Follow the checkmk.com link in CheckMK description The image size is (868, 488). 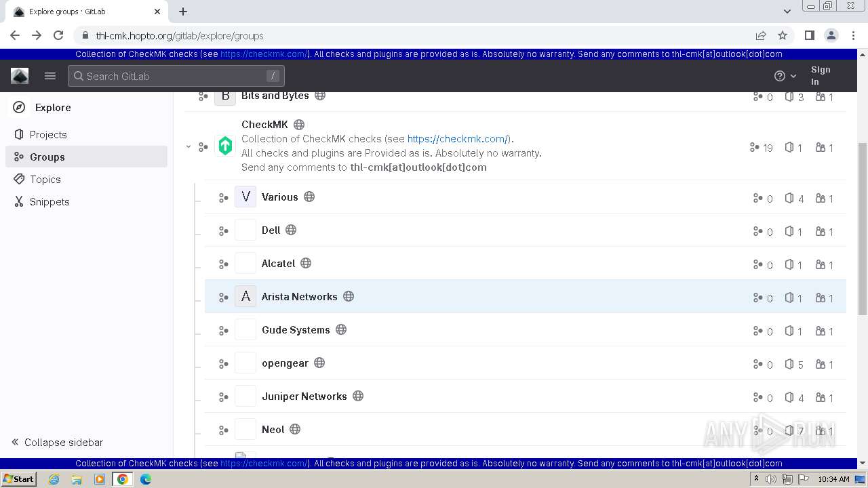458,138
